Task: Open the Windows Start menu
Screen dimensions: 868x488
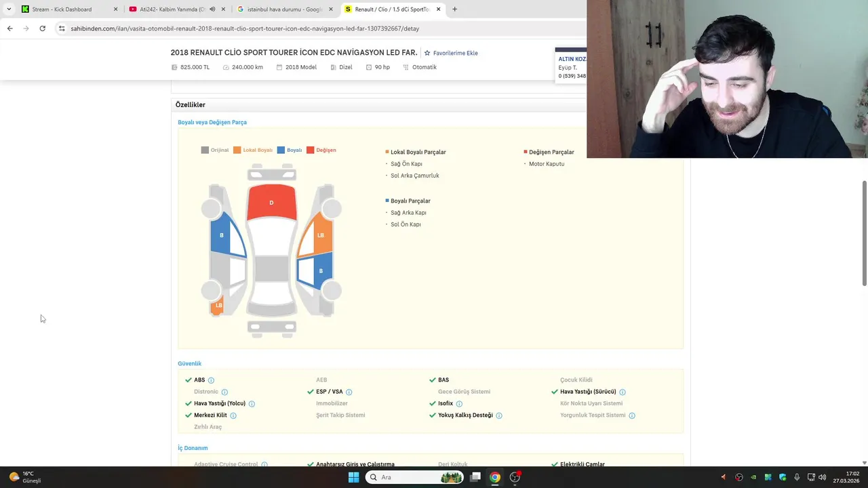Action: (x=353, y=477)
